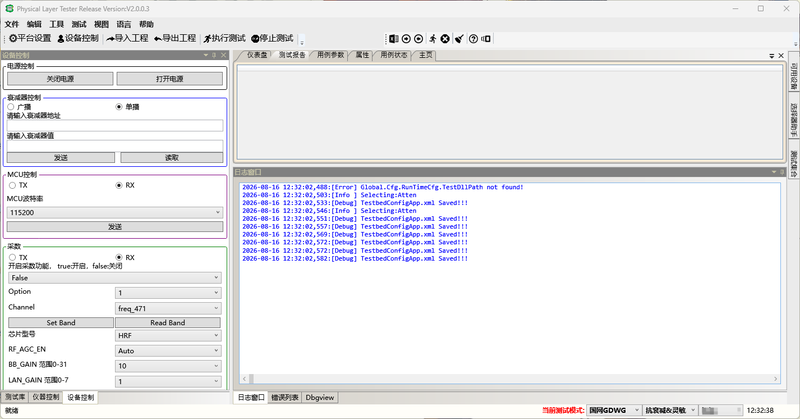Open 国网GDWG test mode dropdown
This screenshot has height=419, width=800.
614,410
